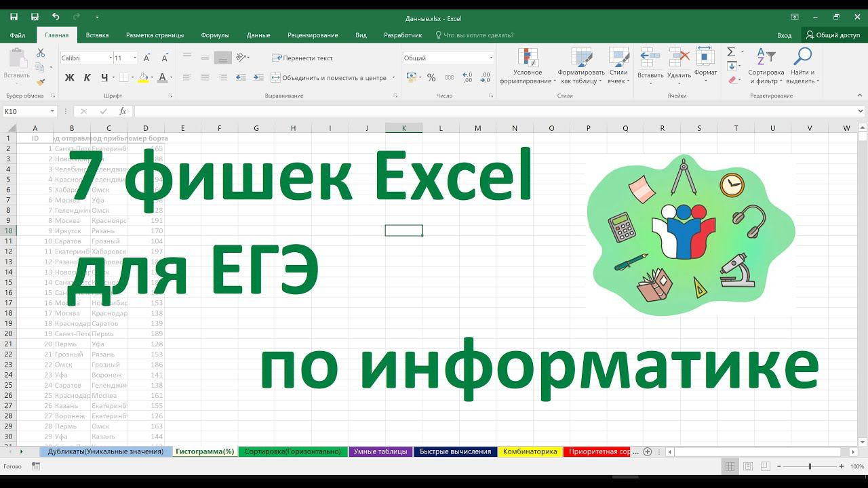Click the zoom slider handle
The width and height of the screenshot is (868, 488).
click(x=810, y=466)
